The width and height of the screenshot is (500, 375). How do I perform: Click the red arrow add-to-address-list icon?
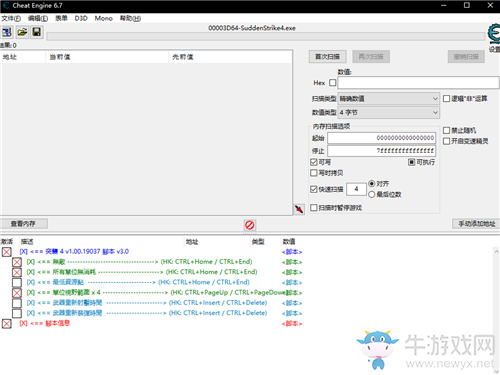[x=299, y=209]
